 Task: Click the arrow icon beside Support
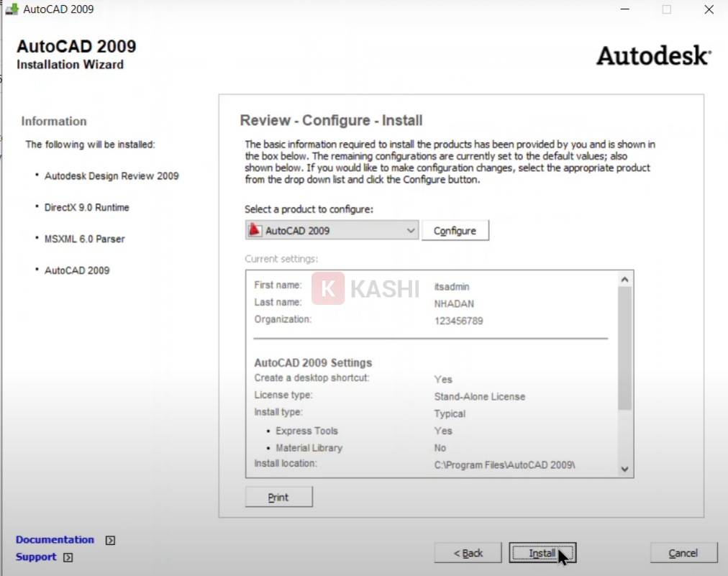(68, 557)
